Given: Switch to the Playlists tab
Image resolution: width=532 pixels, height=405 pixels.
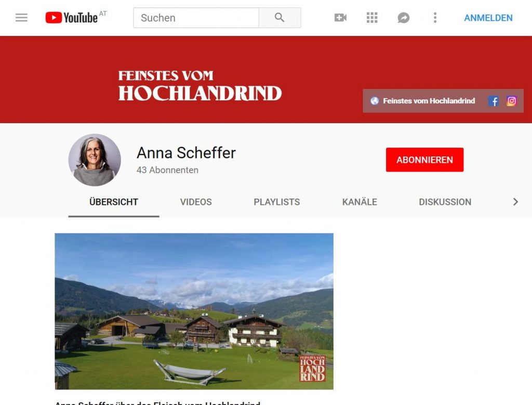Looking at the screenshot, I should (x=277, y=202).
